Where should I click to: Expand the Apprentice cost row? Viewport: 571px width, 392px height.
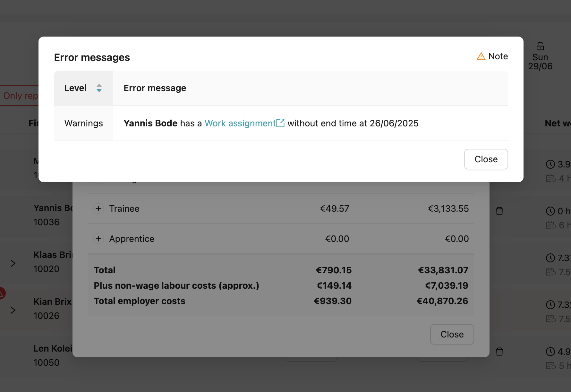coord(98,239)
